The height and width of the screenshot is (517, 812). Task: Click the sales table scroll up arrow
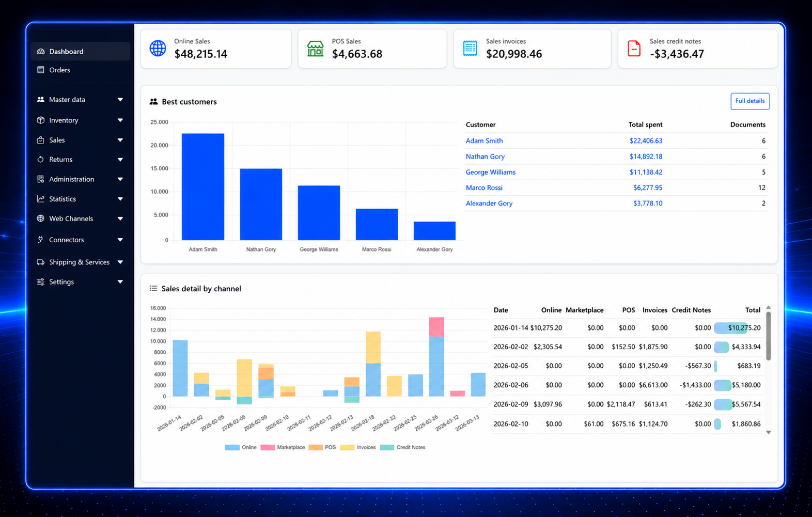point(768,307)
